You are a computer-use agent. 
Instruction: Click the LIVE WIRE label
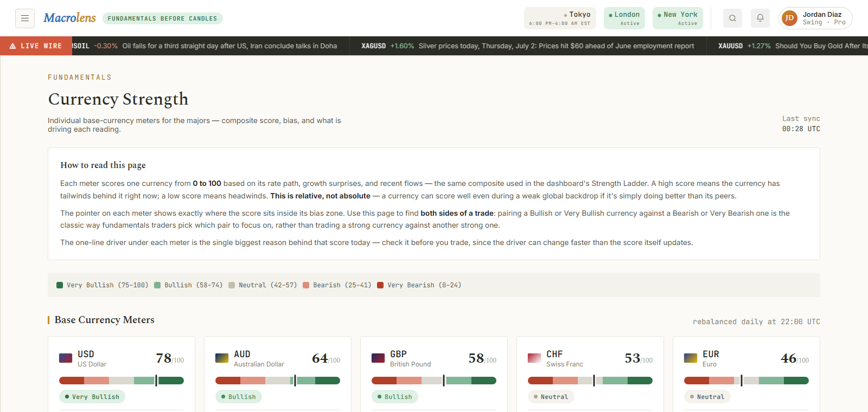tap(41, 46)
